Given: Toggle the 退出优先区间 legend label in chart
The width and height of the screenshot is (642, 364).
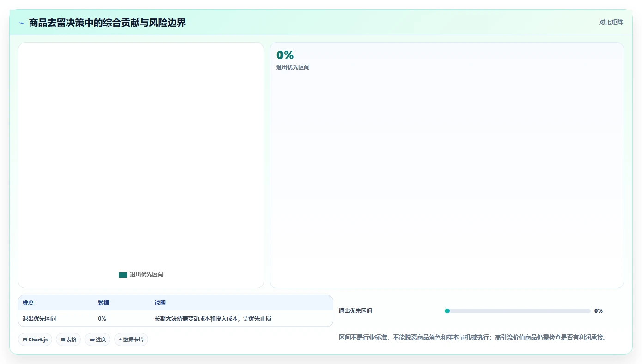Looking at the screenshot, I should click(146, 274).
